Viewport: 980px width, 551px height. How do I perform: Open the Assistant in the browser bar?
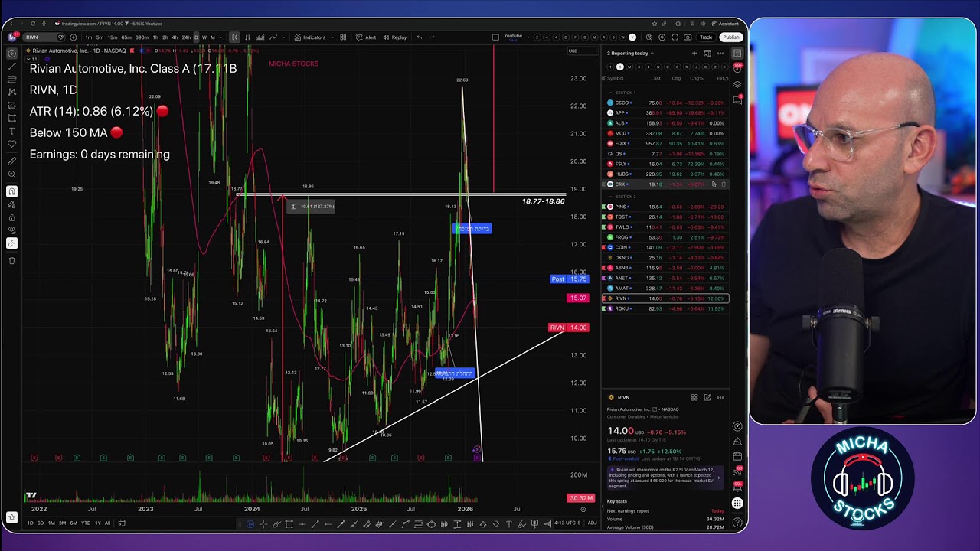coord(725,24)
